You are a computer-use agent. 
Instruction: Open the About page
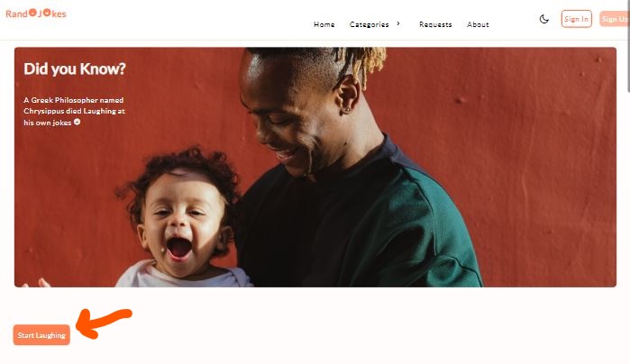[x=478, y=24]
